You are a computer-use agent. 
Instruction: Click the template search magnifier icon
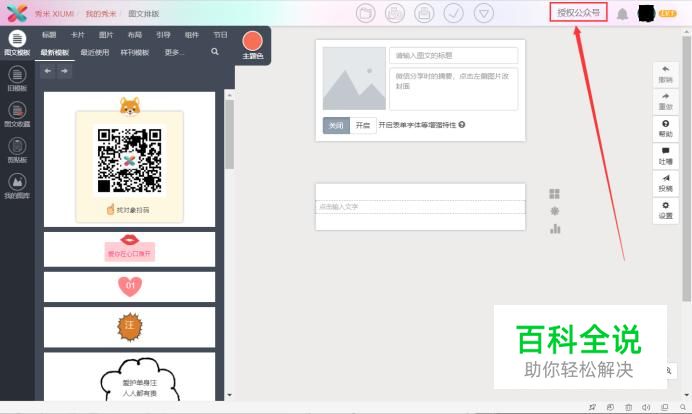point(215,52)
